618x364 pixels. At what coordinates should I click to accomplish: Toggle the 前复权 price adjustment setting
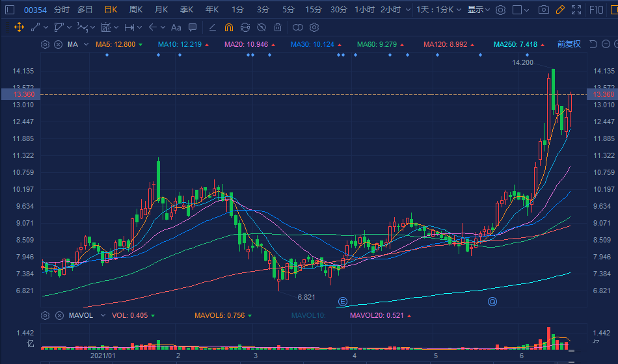coord(569,44)
